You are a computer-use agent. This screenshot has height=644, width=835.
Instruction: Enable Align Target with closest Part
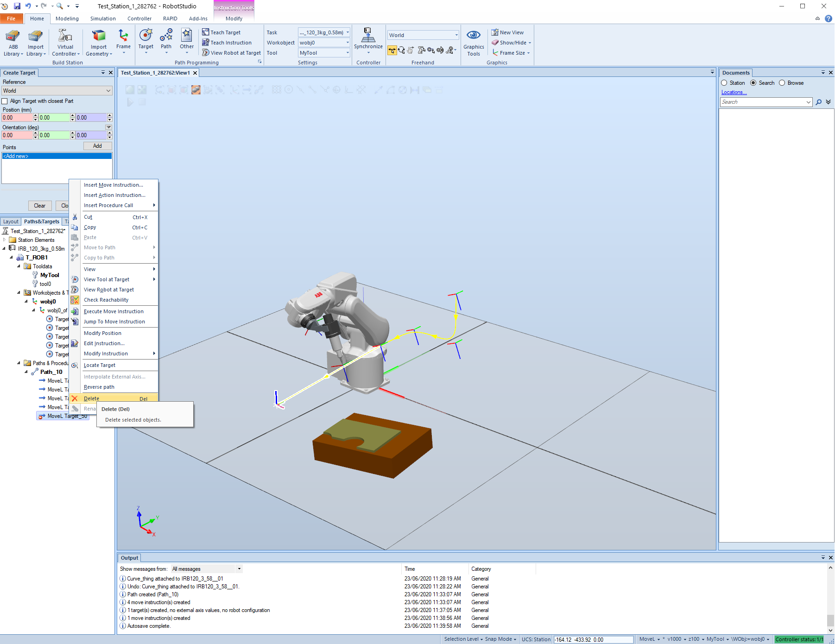click(x=5, y=101)
